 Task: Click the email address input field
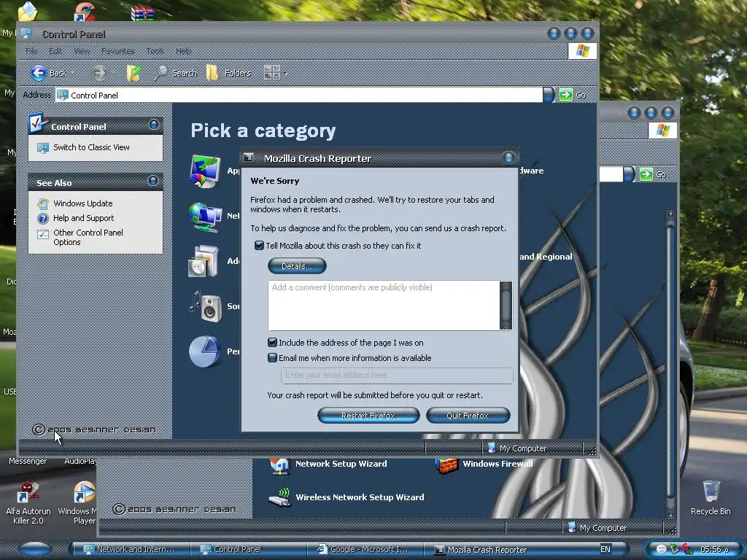(x=397, y=376)
